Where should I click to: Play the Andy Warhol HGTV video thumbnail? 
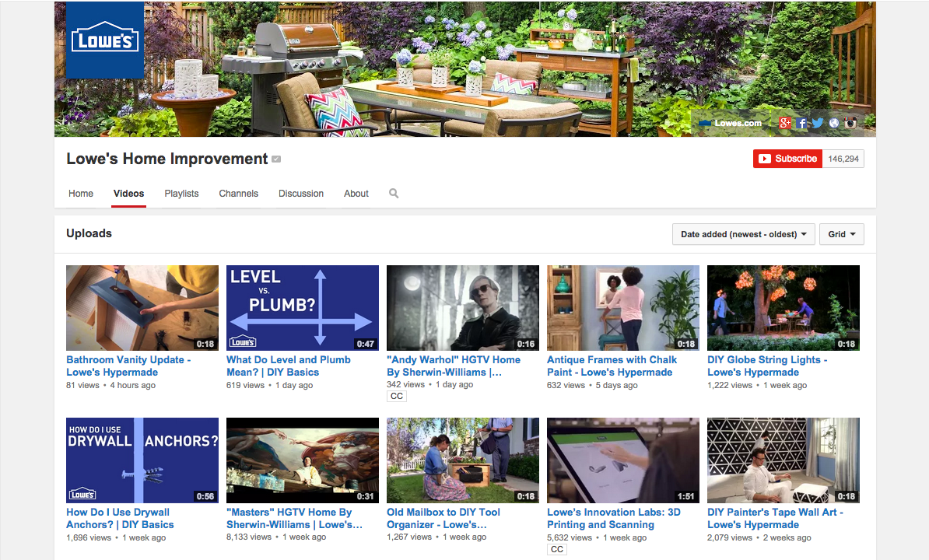(463, 308)
